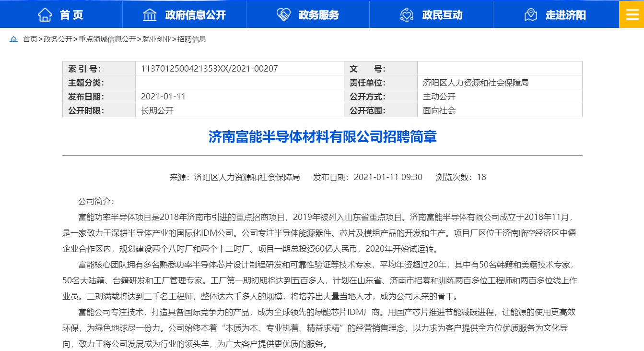Click the 发布日期 label cell in the table
644x351 pixels.
click(99, 97)
